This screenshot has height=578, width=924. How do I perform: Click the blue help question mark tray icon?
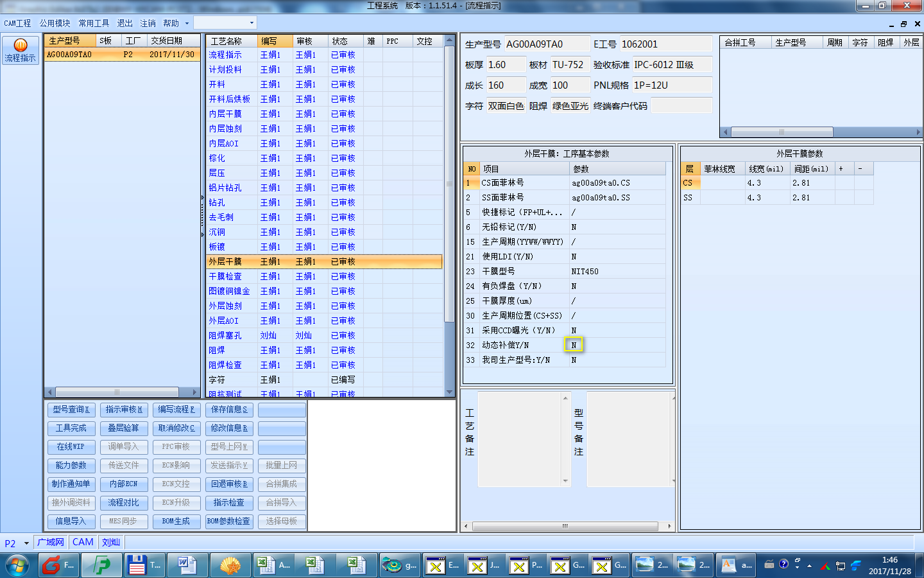click(783, 564)
